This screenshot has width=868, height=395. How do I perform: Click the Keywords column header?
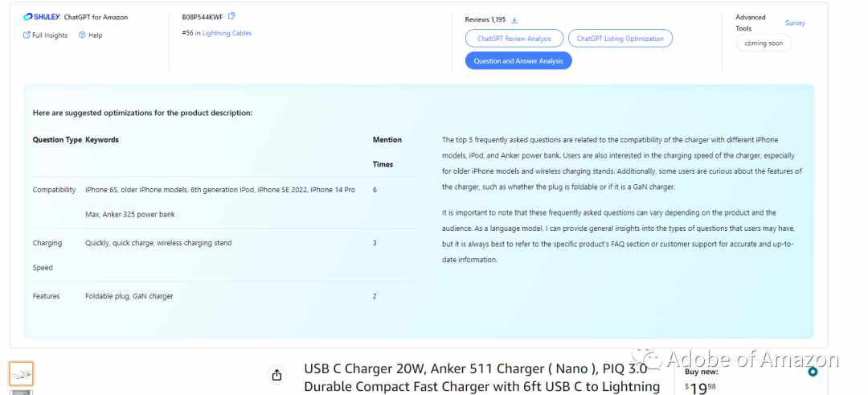[x=102, y=140]
